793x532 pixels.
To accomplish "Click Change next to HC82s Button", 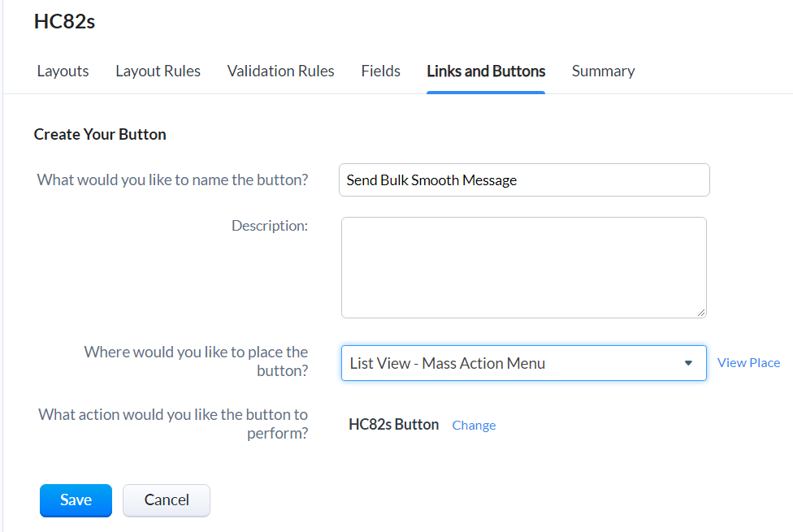I will [474, 426].
